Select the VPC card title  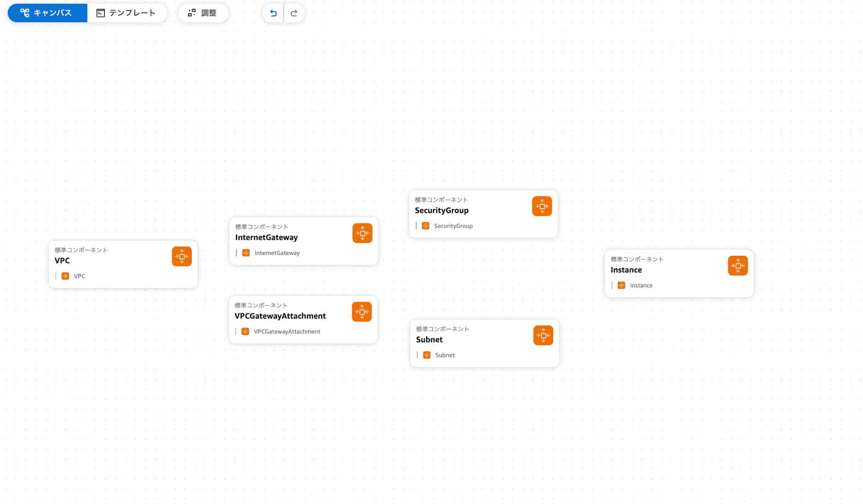point(62,261)
